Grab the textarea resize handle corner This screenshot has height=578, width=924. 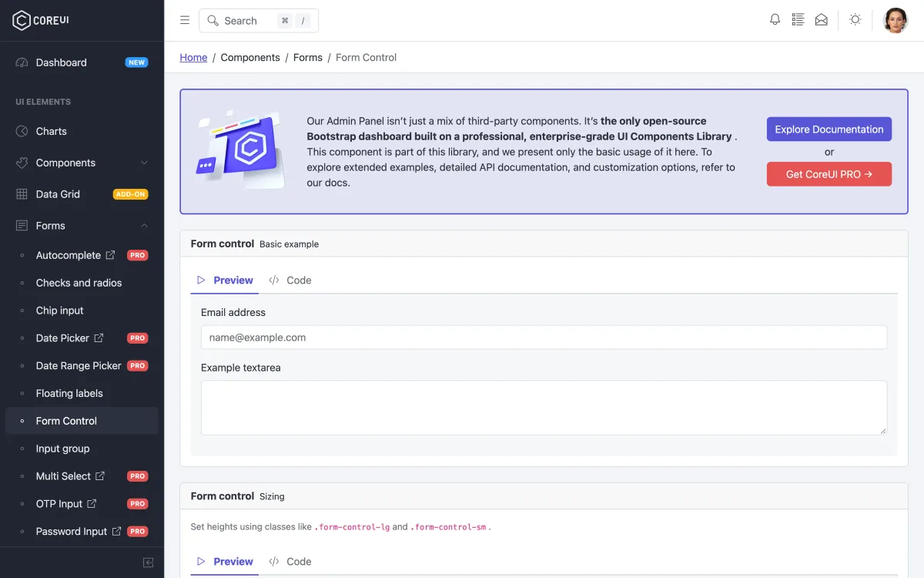[882, 431]
